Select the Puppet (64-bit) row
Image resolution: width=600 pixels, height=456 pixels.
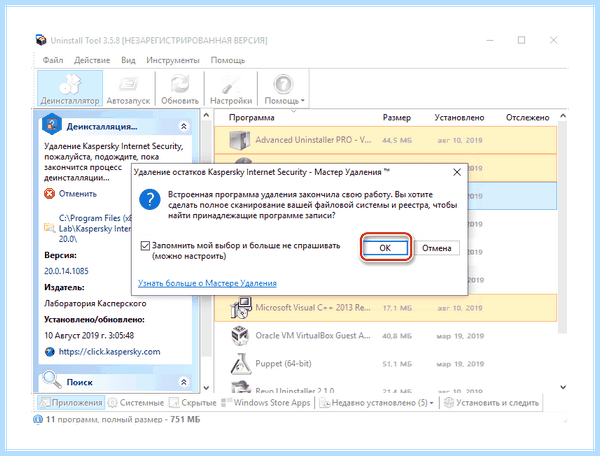click(385, 363)
